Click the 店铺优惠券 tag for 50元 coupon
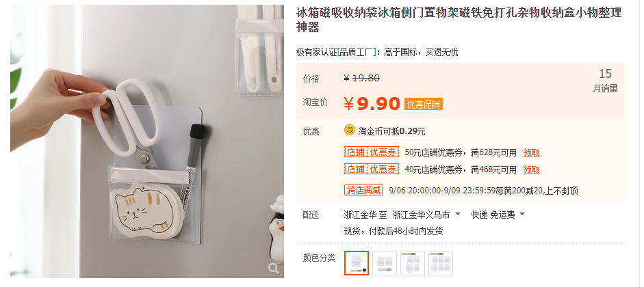Image resolution: width=644 pixels, height=287 pixels. pos(372,152)
